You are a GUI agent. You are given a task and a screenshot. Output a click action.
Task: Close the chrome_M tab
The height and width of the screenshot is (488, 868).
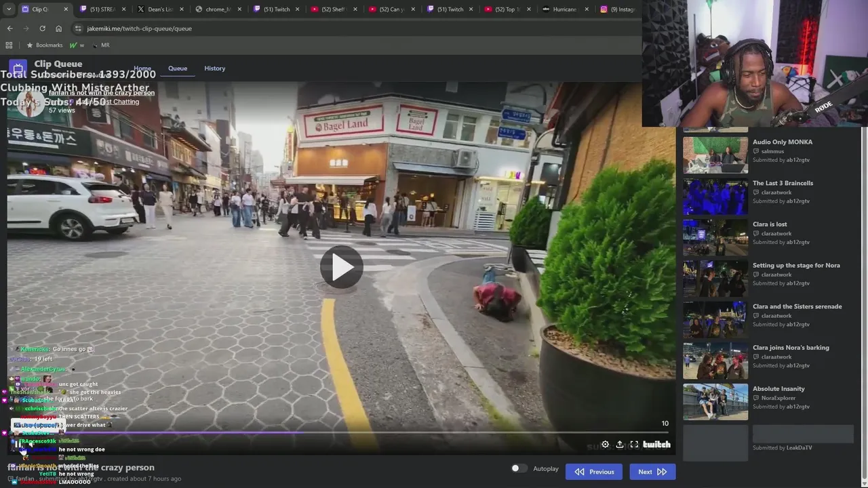pos(239,9)
